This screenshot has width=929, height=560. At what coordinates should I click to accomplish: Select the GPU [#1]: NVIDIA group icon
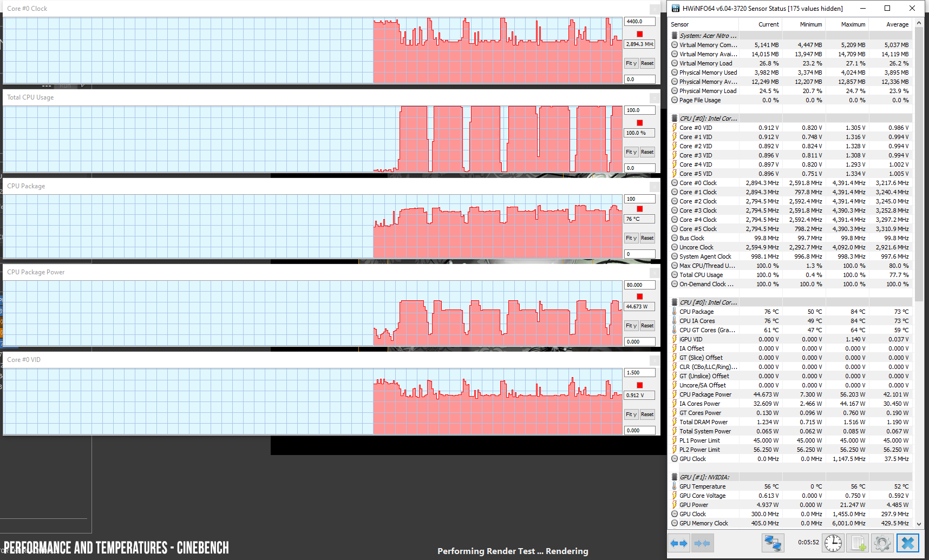(674, 477)
